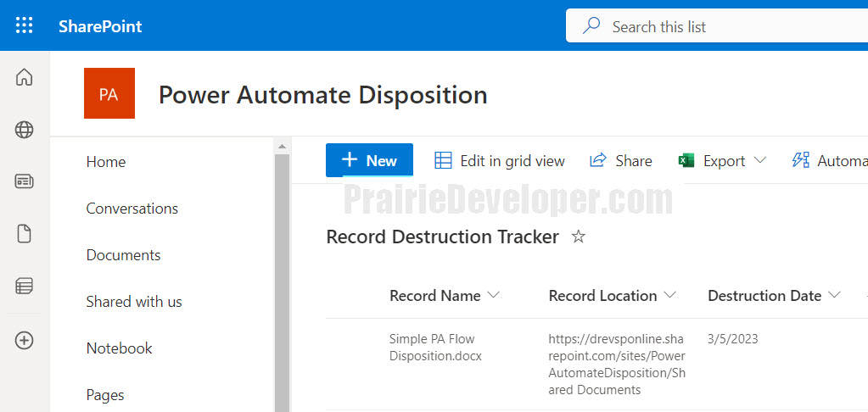This screenshot has height=412, width=868.
Task: Click the search magnifier icon
Action: pos(591,26)
